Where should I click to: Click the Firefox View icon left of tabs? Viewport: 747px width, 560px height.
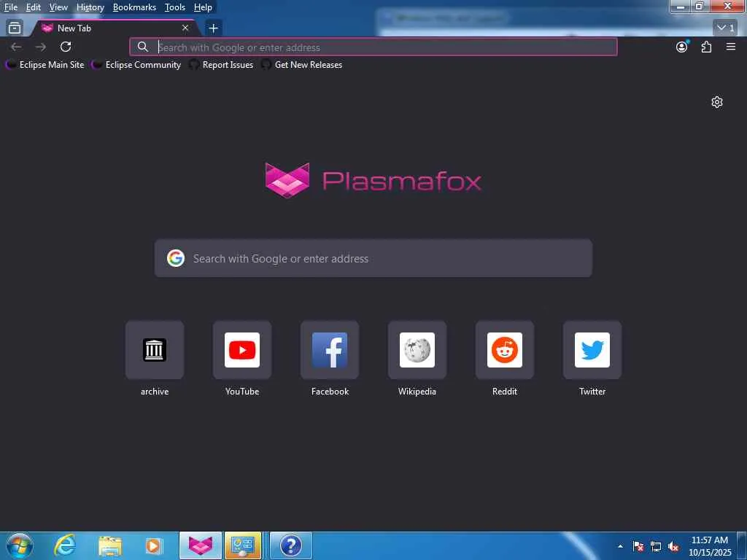(x=15, y=28)
